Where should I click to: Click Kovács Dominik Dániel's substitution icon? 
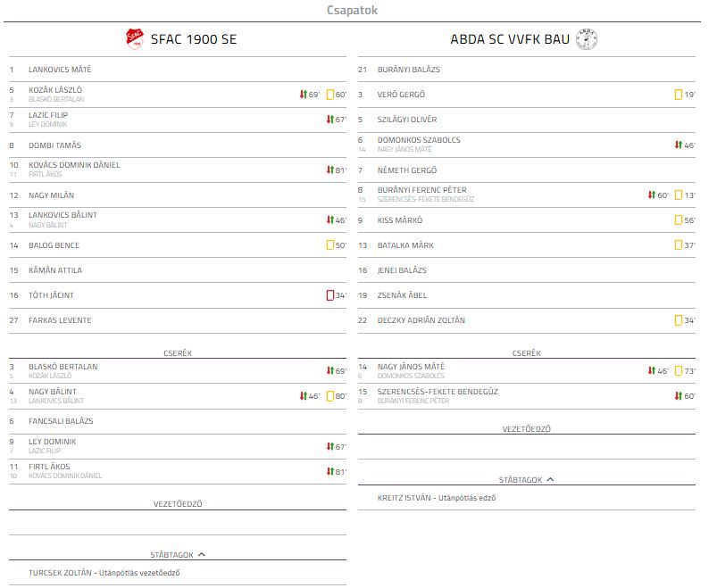click(329, 170)
